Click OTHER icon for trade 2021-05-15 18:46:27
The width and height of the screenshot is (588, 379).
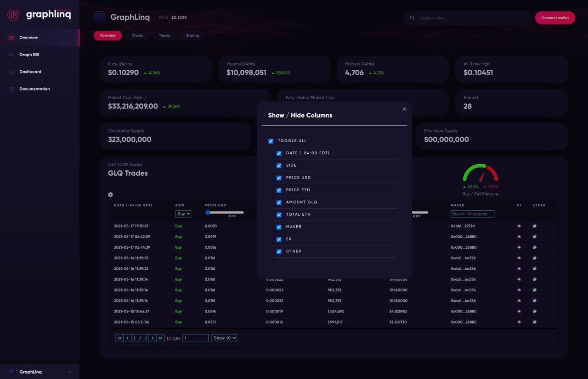(535, 311)
